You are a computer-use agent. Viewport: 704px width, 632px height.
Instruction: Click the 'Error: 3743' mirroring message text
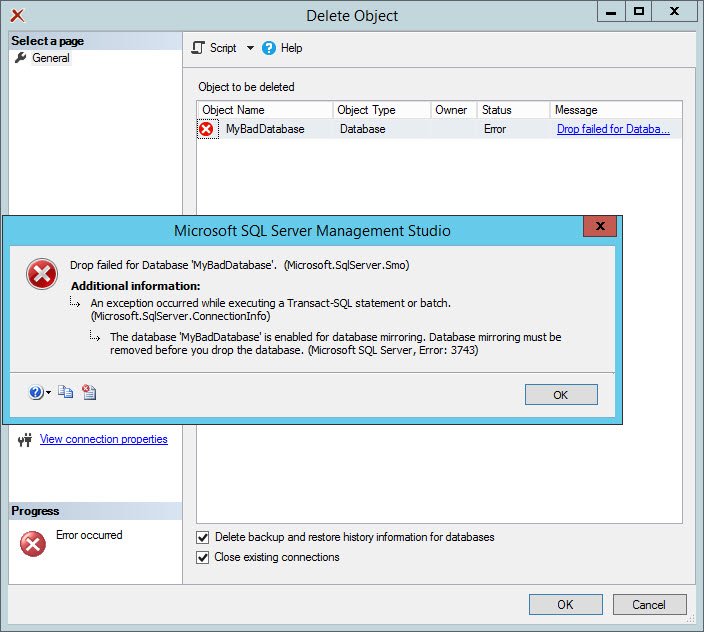(336, 343)
